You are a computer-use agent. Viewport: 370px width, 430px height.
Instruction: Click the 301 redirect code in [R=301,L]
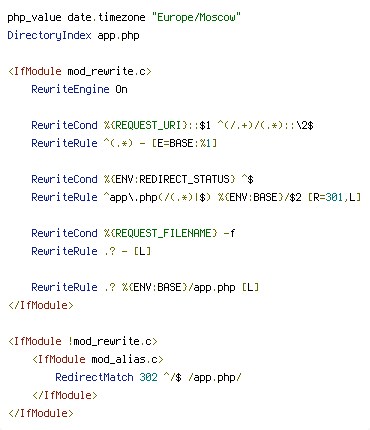(334, 197)
